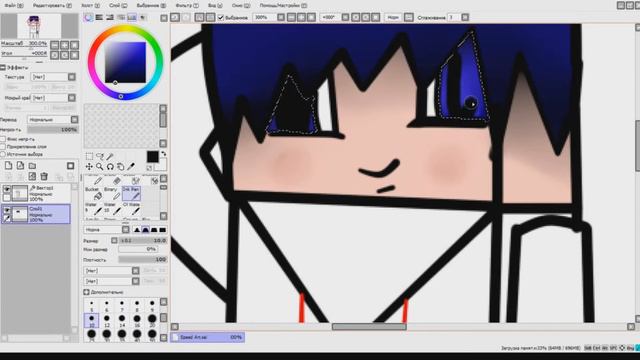Enable Прикрепление слоя checkbox
The image size is (640, 360).
[3, 147]
